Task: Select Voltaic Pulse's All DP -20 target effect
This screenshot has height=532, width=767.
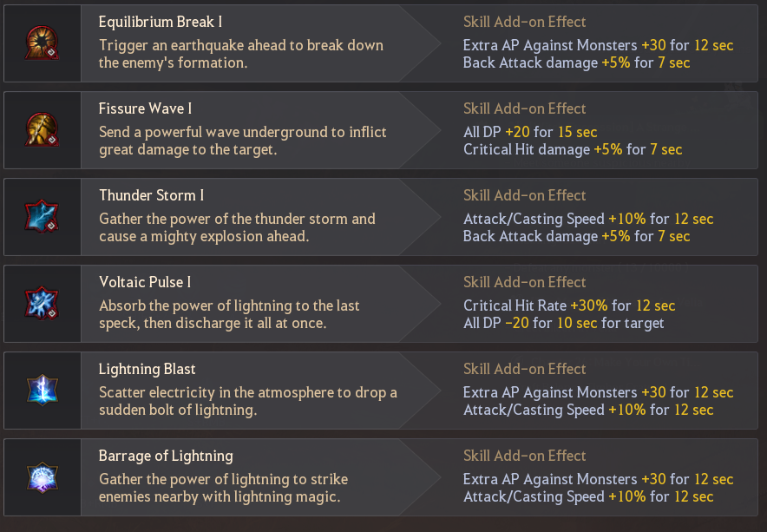Action: (563, 323)
